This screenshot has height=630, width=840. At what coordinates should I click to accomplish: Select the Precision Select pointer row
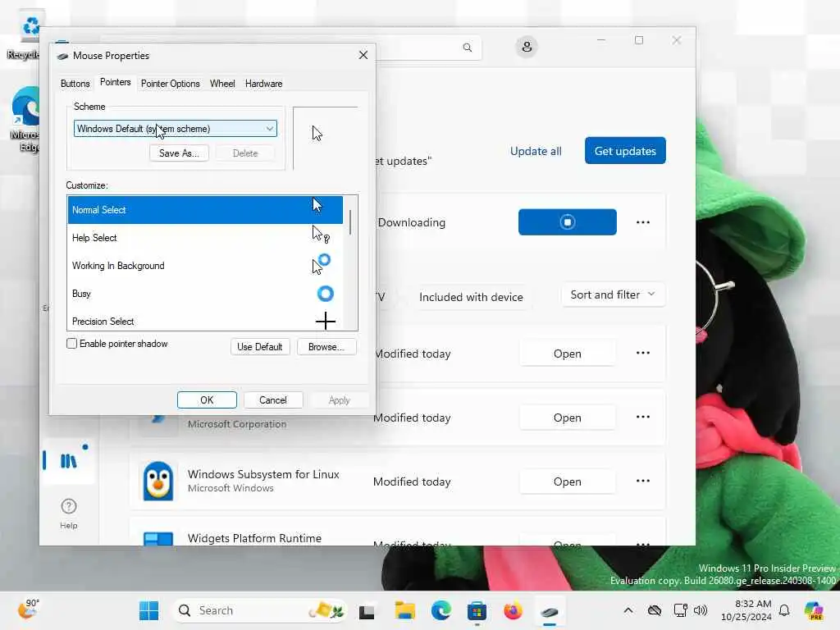[205, 321]
